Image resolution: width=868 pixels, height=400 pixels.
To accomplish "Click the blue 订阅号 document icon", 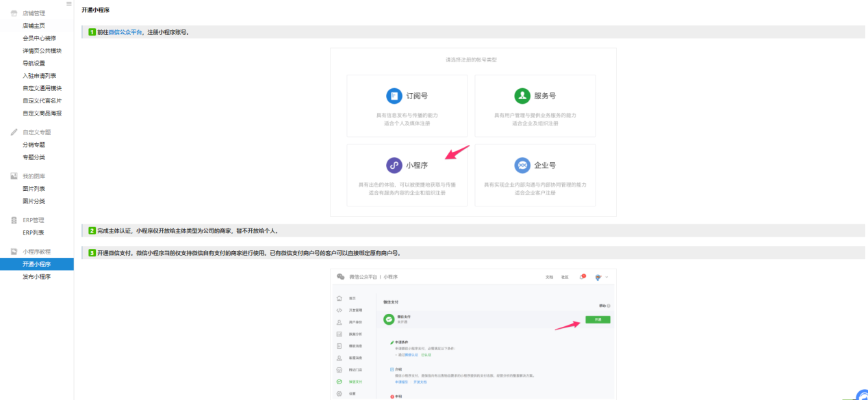I will (394, 96).
